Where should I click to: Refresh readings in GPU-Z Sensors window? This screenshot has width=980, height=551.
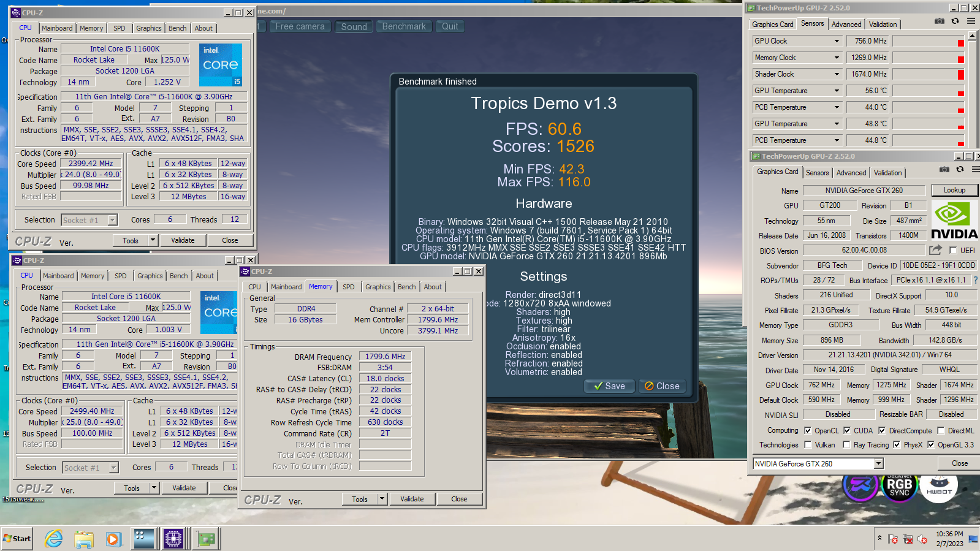click(955, 21)
